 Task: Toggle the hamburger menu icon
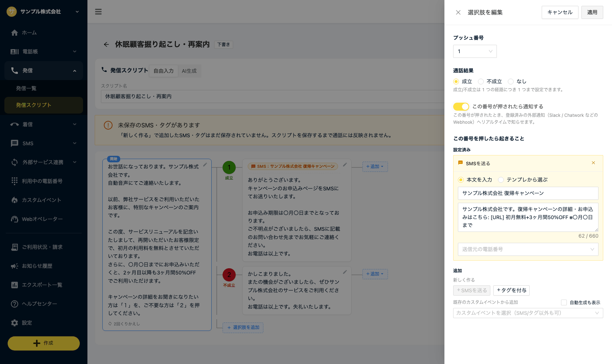[98, 12]
